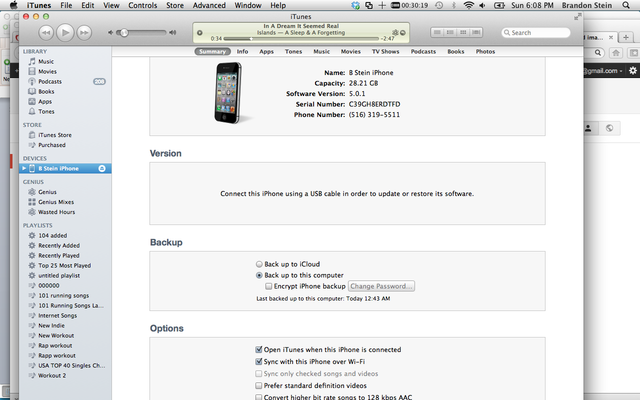Open the New Workout playlist
The image size is (640, 400).
(x=56, y=336)
